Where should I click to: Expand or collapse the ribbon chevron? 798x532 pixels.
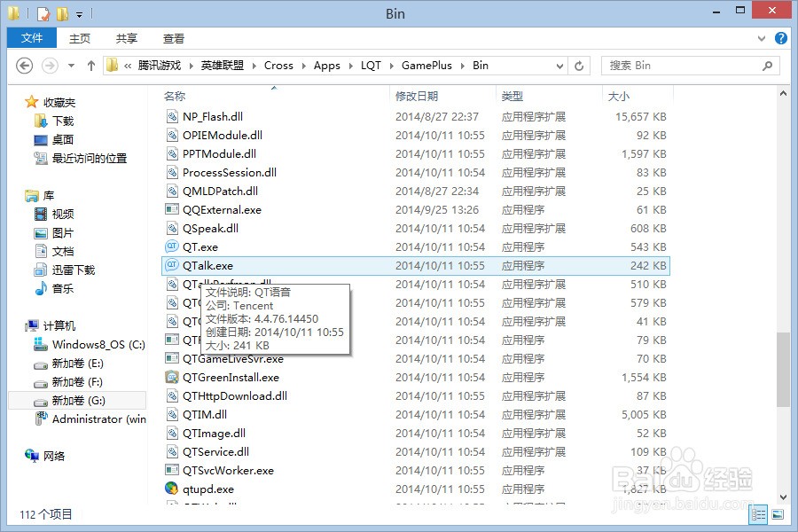[762, 38]
